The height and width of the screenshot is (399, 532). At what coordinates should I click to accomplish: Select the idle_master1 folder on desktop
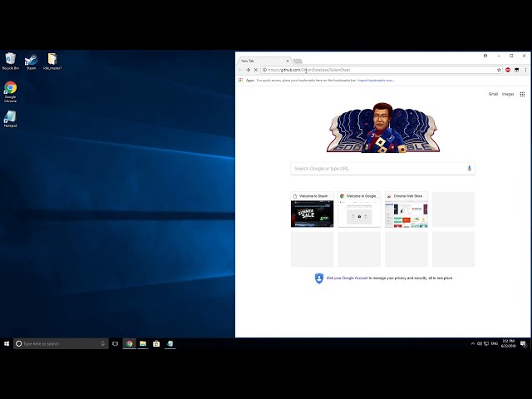tap(52, 62)
